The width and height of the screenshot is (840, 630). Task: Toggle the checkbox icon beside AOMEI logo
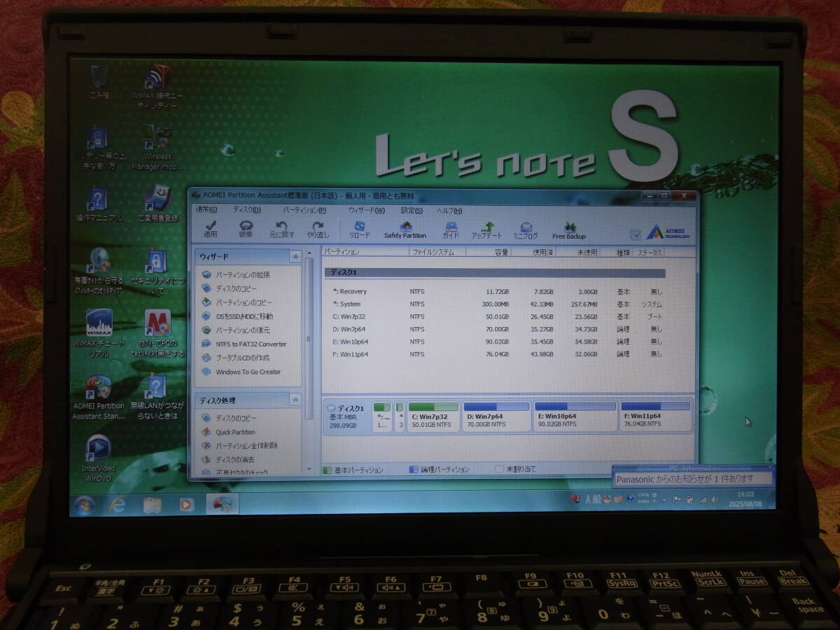(x=636, y=234)
